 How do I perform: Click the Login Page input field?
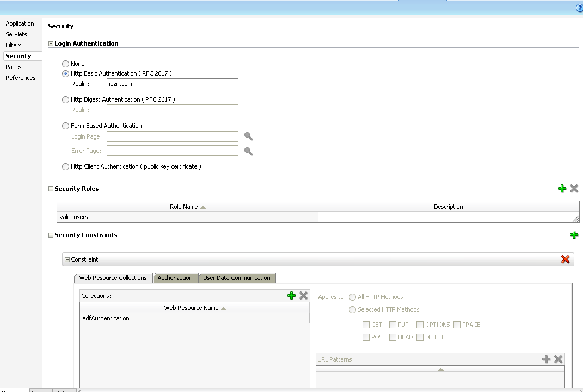pos(173,136)
